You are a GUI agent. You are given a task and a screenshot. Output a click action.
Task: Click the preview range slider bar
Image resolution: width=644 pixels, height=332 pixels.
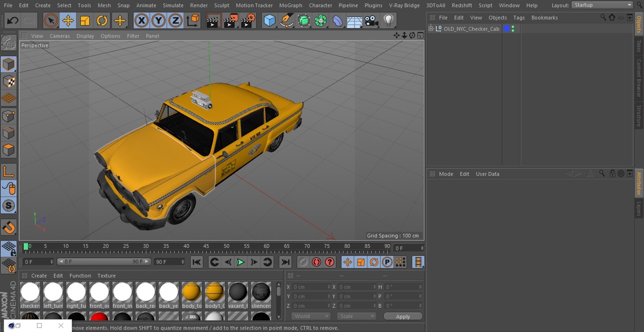tap(104, 262)
